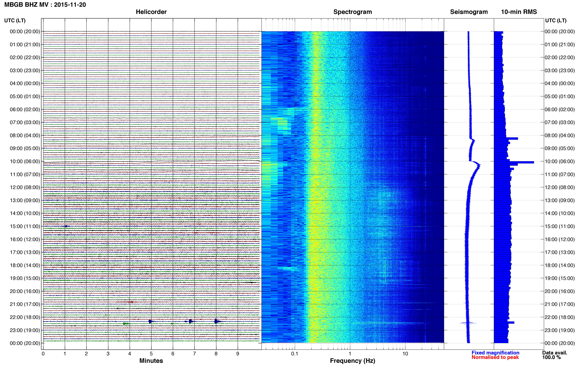Click the helicorder event at minute 5 near 22:20
The width and height of the screenshot is (588, 368).
pyautogui.click(x=150, y=322)
